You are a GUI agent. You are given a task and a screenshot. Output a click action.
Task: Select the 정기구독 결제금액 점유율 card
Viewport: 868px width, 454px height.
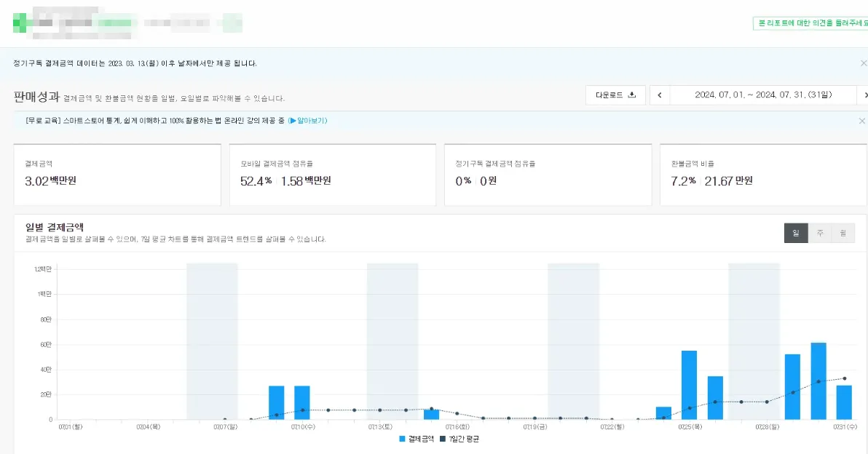coord(548,175)
